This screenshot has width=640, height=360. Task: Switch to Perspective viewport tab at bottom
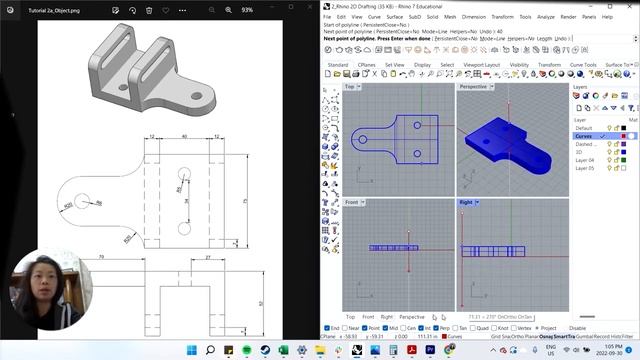click(x=412, y=317)
